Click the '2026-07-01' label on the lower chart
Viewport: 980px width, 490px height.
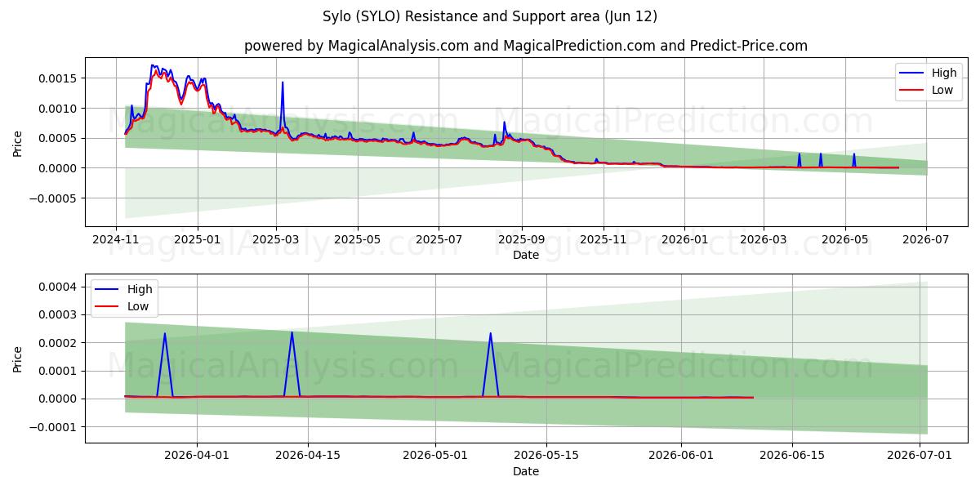coord(920,457)
